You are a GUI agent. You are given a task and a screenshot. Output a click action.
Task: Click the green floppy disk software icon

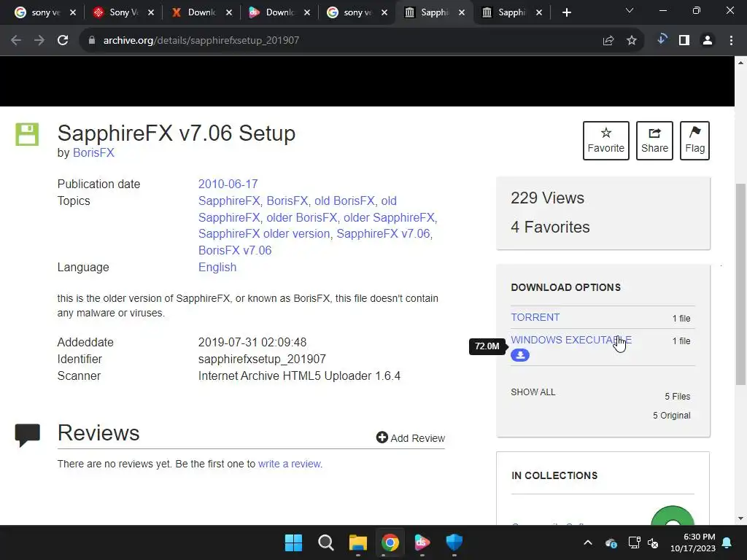[27, 134]
